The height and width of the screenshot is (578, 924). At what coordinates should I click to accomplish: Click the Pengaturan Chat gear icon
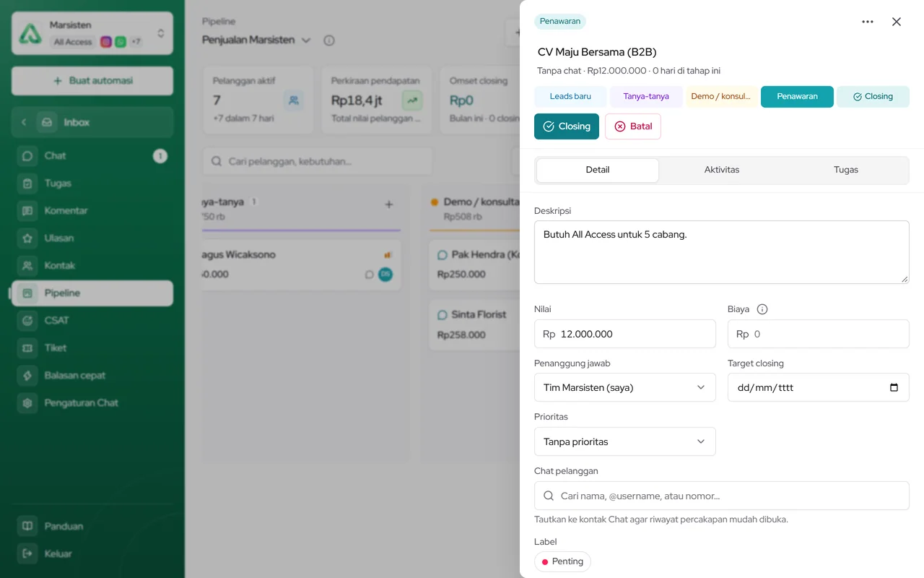click(27, 403)
